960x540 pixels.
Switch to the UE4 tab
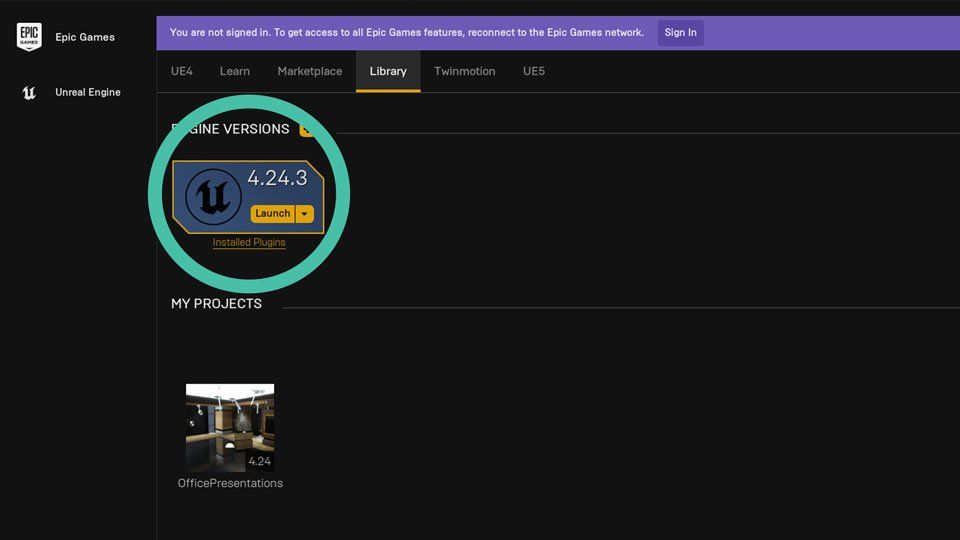pyautogui.click(x=182, y=71)
